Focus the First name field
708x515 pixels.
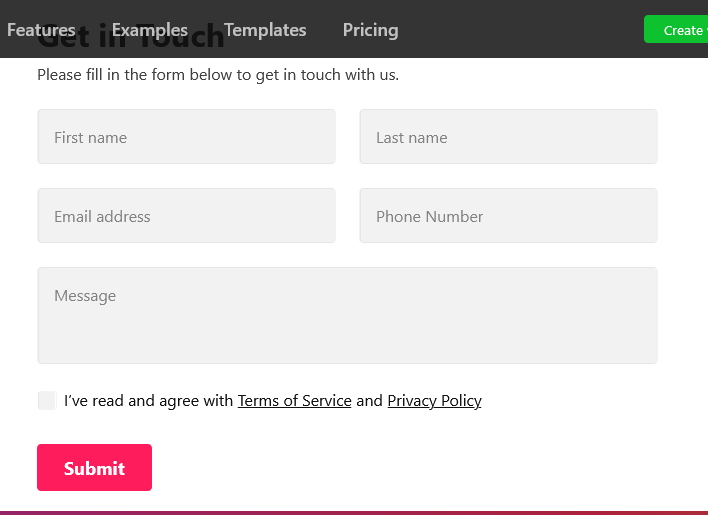point(186,137)
